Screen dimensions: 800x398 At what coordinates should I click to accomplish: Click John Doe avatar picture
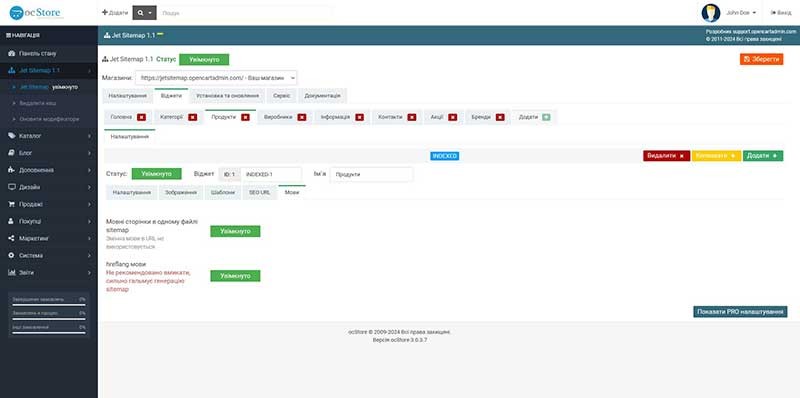coord(711,13)
